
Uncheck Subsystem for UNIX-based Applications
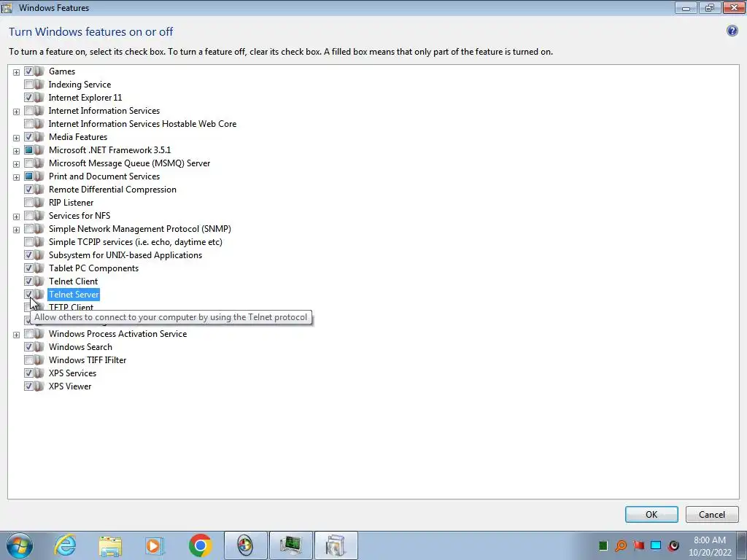click(x=28, y=255)
